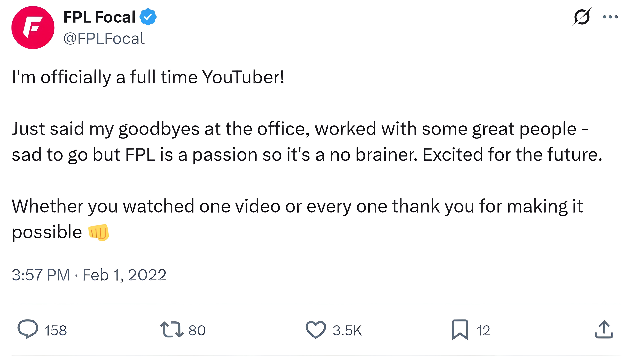The image size is (633, 364).
Task: Toggle the bookmark icon for this post
Action: click(x=460, y=330)
